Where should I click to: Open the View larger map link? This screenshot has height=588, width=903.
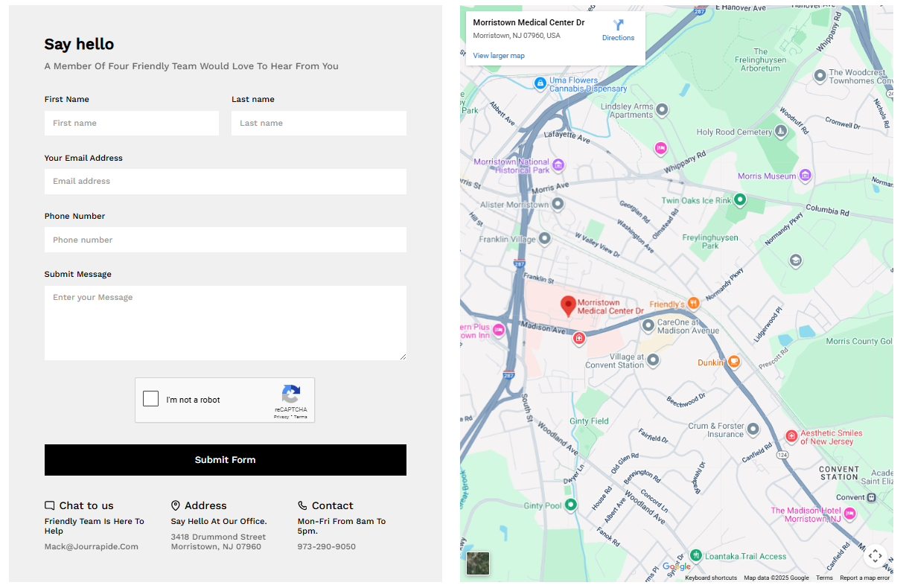click(x=499, y=56)
